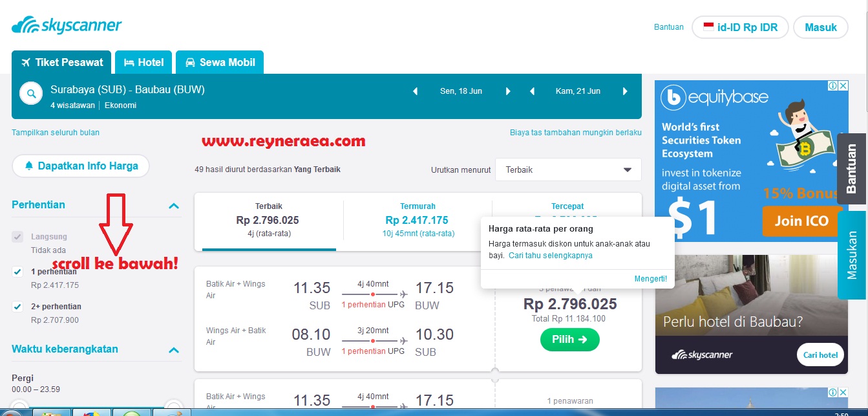Select the Terbaik results tab
Screen dimensions: 868x416
(x=269, y=220)
